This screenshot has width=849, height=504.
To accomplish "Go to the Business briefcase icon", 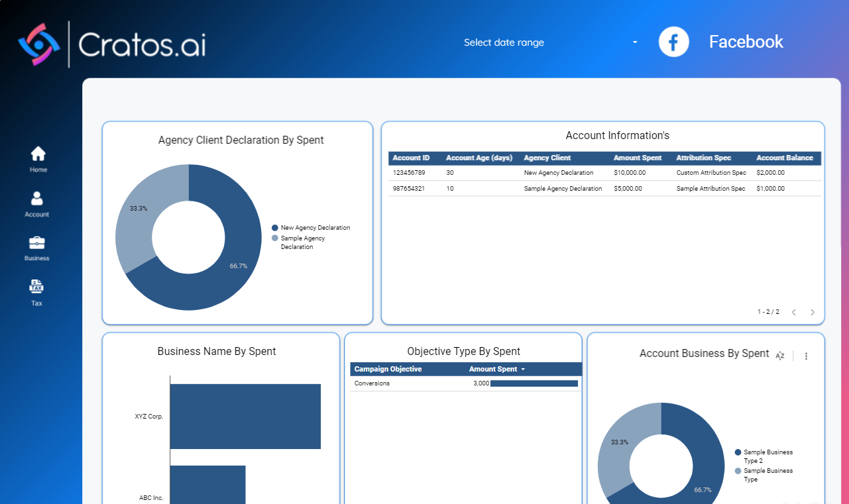I will pos(37,242).
